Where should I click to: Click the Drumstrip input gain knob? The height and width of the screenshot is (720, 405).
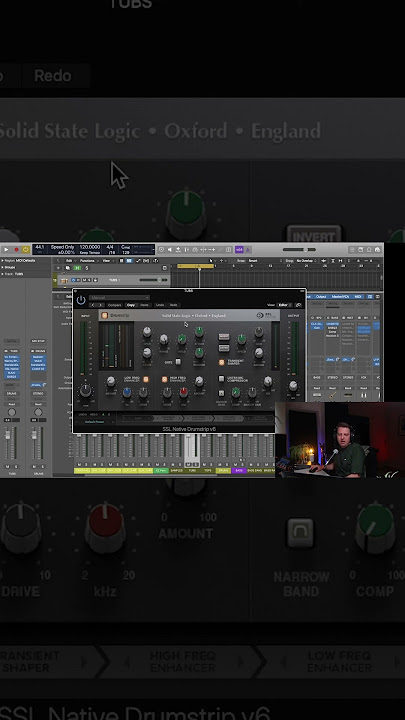pos(85,391)
